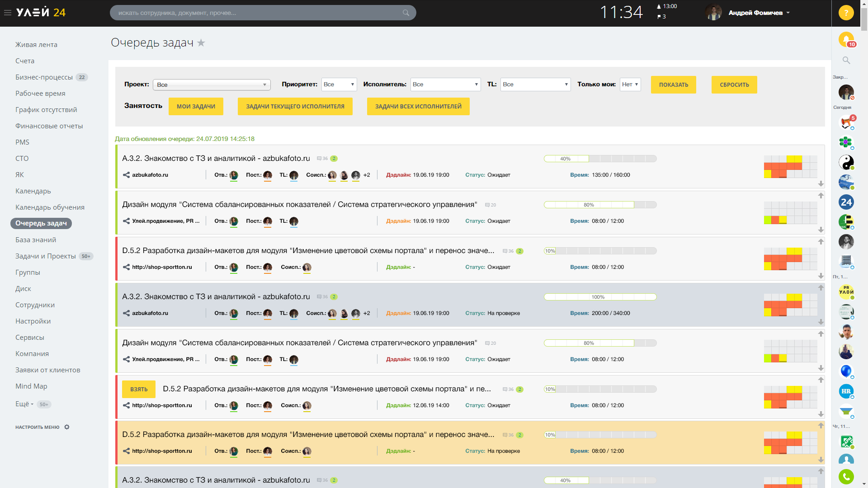Toggle the Только мои задачи switch
Screen dimensions: 868x488
628,84
